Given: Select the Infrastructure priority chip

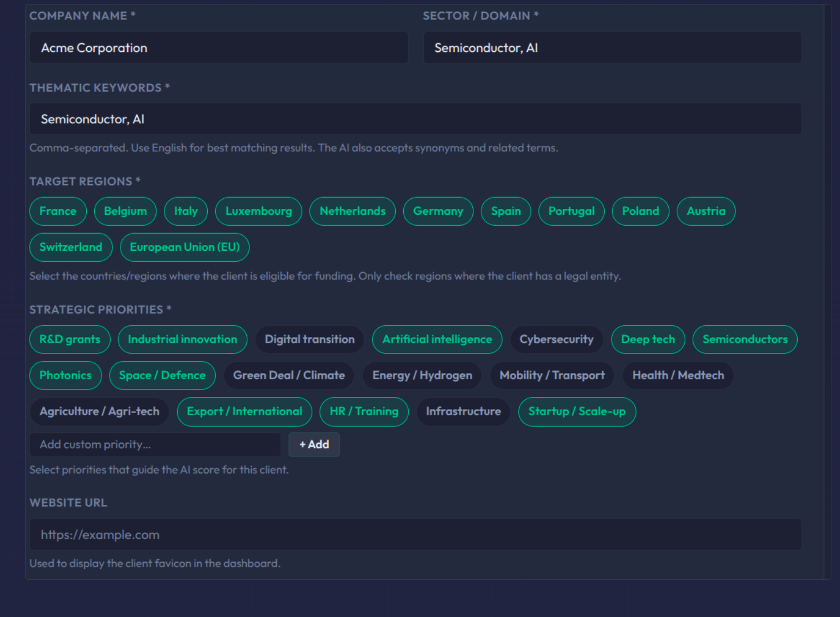Looking at the screenshot, I should point(463,411).
